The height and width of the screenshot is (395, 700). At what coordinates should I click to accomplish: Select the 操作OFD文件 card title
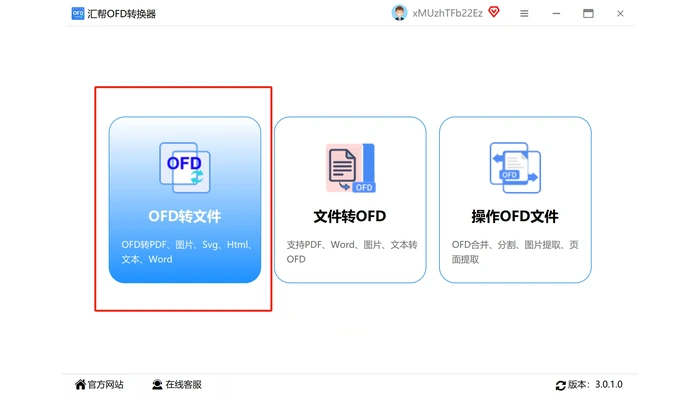pyautogui.click(x=515, y=216)
